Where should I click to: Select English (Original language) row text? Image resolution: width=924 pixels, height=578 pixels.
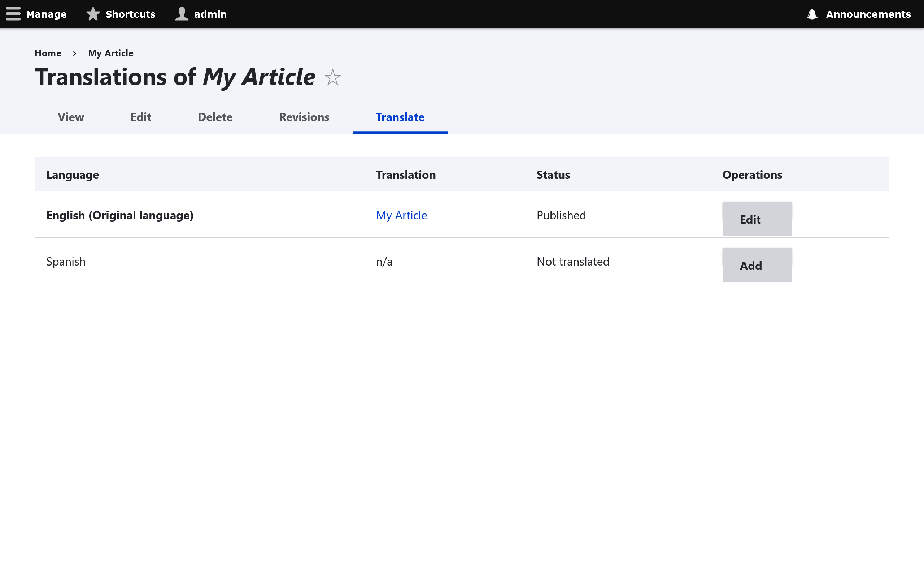coord(120,215)
